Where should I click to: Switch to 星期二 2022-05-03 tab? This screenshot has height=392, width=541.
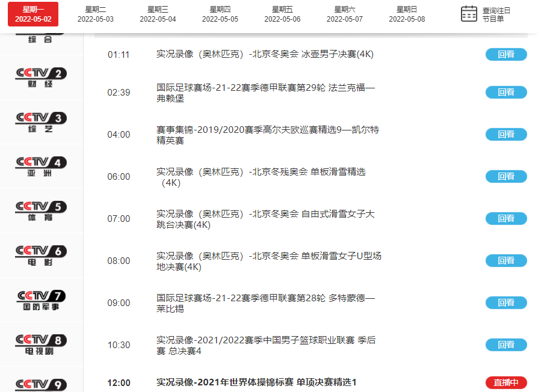tap(96, 14)
